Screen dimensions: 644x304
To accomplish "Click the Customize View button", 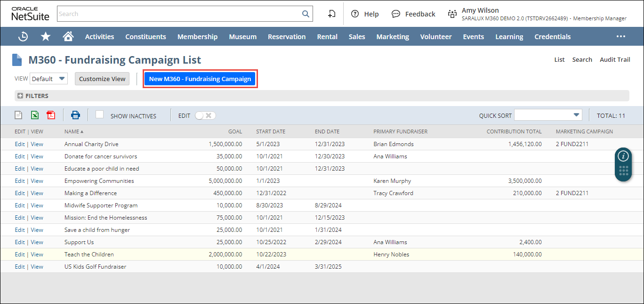I will (102, 79).
